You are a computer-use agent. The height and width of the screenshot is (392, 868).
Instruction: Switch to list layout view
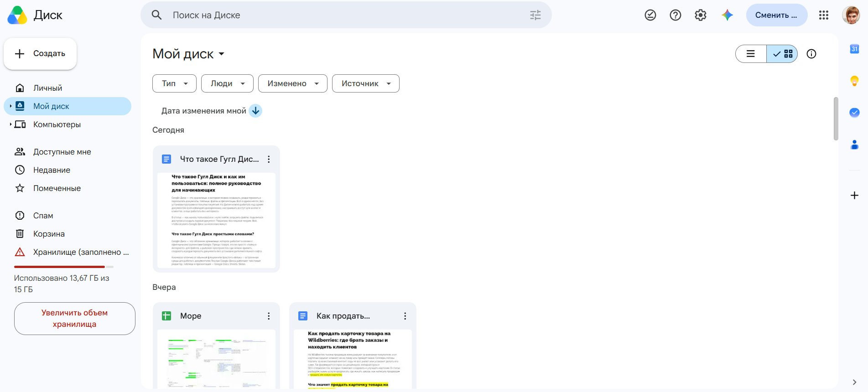click(x=751, y=54)
